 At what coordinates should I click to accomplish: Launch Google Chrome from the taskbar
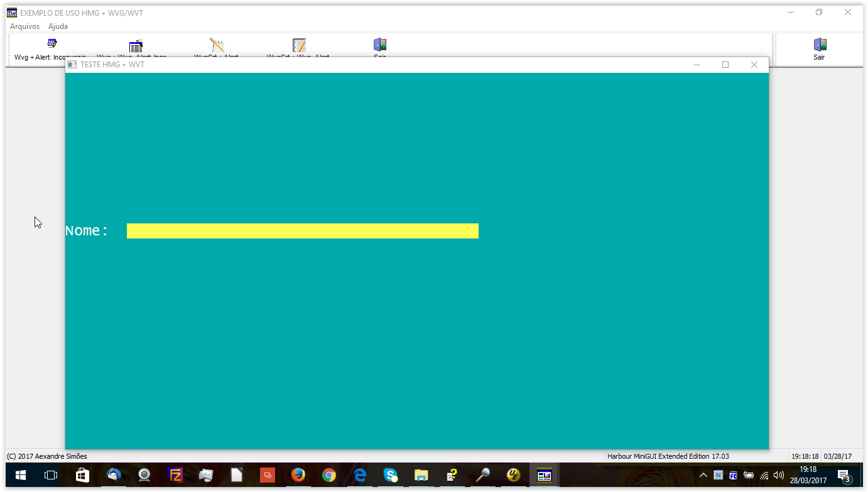(x=329, y=476)
